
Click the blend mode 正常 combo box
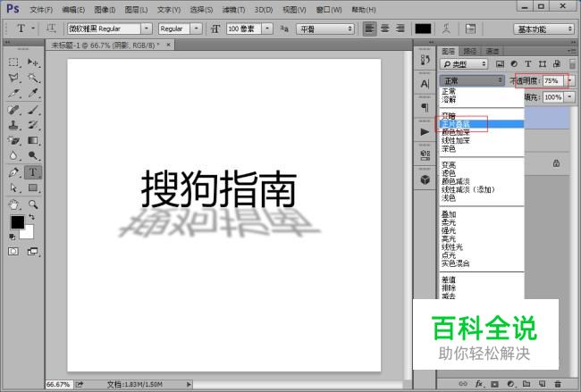coord(471,80)
